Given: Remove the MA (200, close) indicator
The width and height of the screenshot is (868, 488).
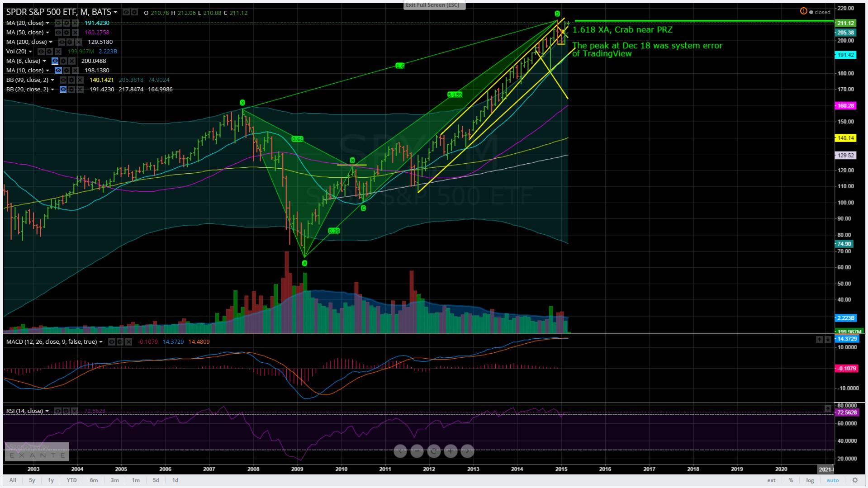Looking at the screenshot, I should pyautogui.click(x=78, y=42).
